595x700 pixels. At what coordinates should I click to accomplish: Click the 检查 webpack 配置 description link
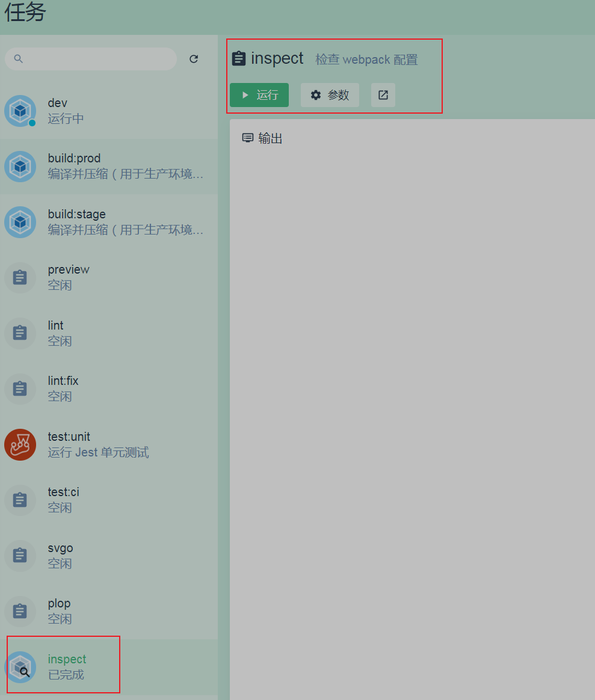[366, 59]
